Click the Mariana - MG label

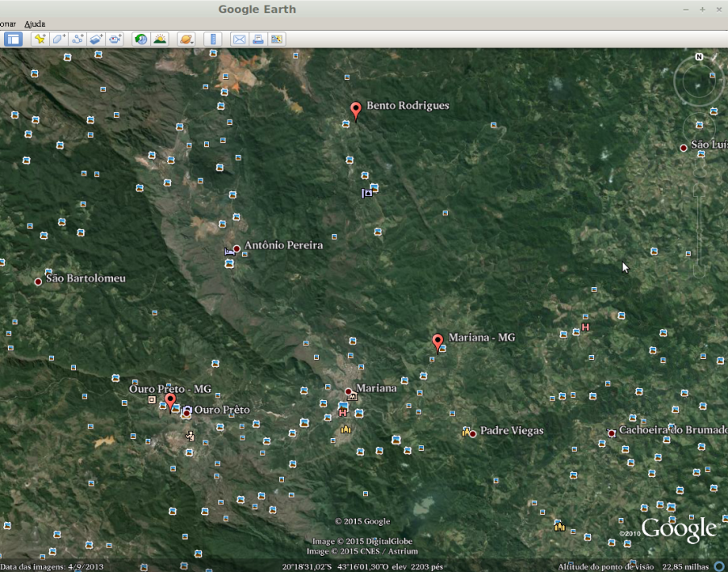pyautogui.click(x=482, y=337)
